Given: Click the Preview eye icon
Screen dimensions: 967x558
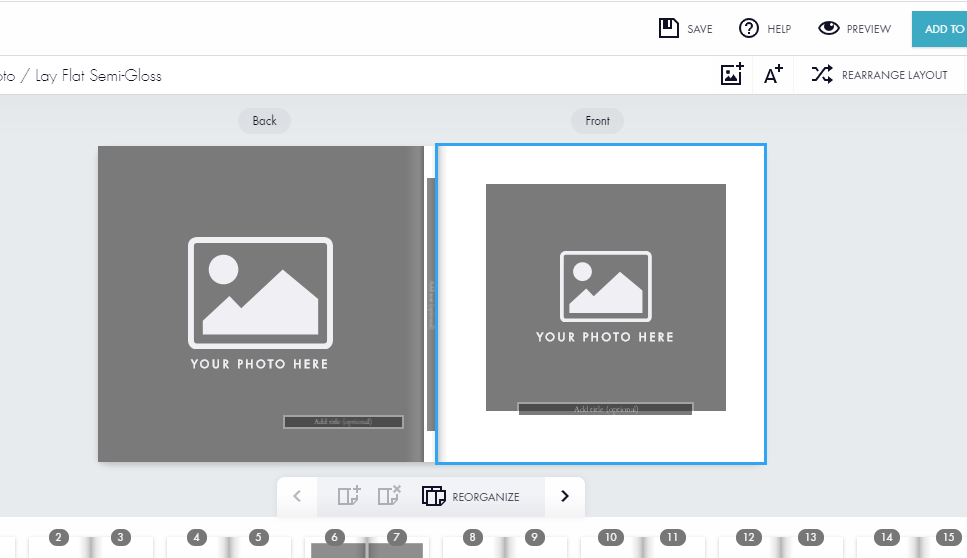Looking at the screenshot, I should 828,28.
